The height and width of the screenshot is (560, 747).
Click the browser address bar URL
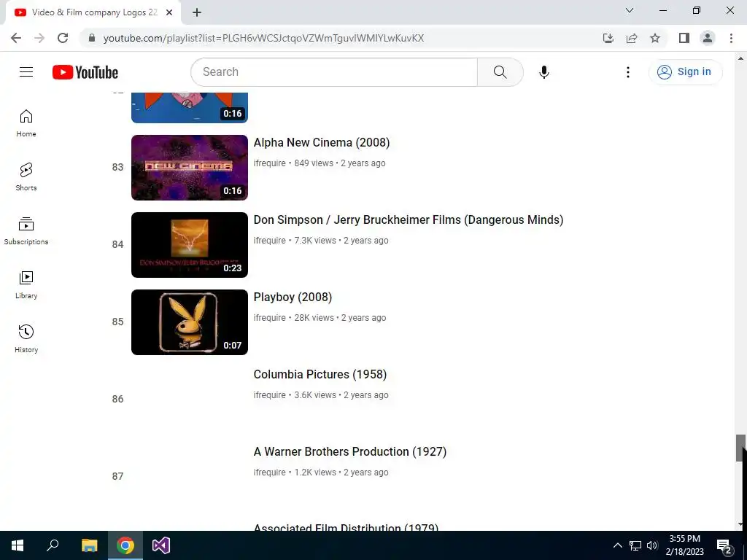click(x=263, y=38)
